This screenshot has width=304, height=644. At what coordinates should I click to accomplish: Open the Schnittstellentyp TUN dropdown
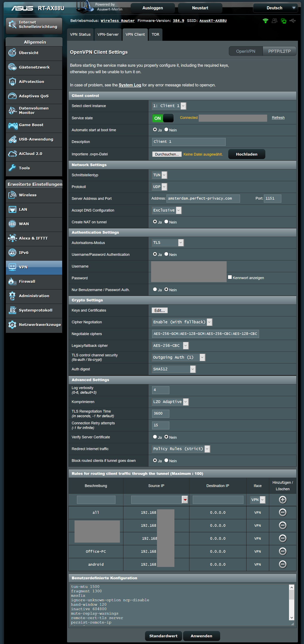coord(159,175)
